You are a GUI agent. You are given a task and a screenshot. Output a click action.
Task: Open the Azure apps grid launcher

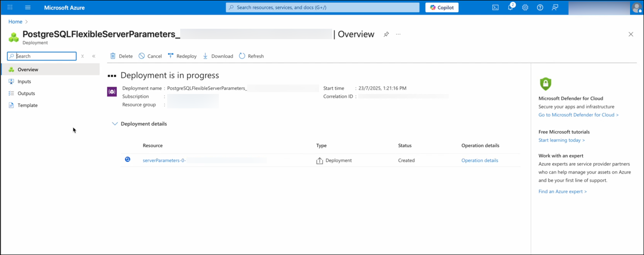tap(10, 8)
